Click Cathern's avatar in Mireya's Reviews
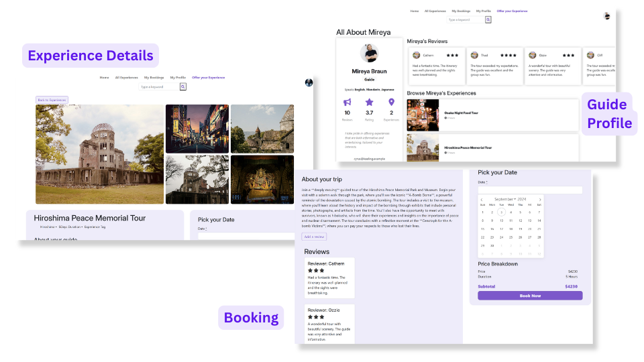This screenshot has width=644, height=362. (x=417, y=55)
